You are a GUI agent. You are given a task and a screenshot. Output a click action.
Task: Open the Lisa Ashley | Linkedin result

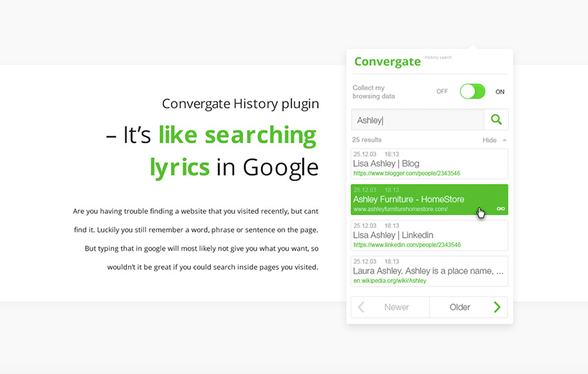(429, 235)
